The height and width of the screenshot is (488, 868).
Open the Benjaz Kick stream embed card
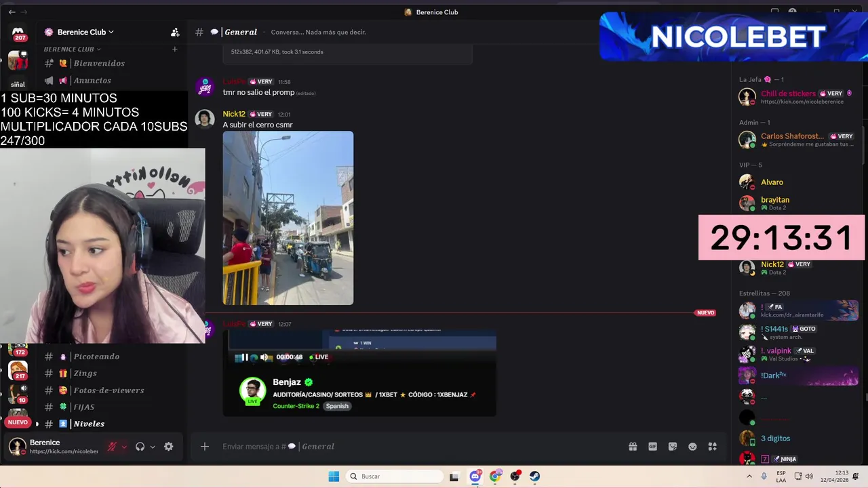(x=359, y=374)
